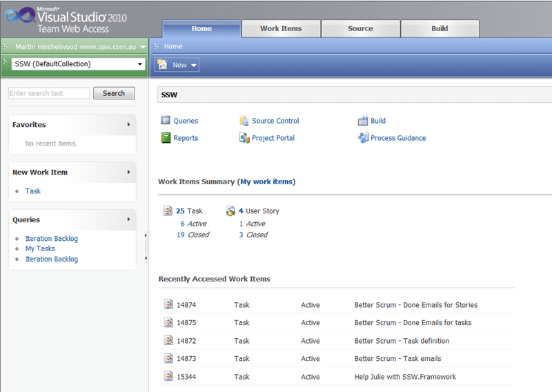The width and height of the screenshot is (552, 392).
Task: Switch to the Build tab
Action: tap(440, 28)
